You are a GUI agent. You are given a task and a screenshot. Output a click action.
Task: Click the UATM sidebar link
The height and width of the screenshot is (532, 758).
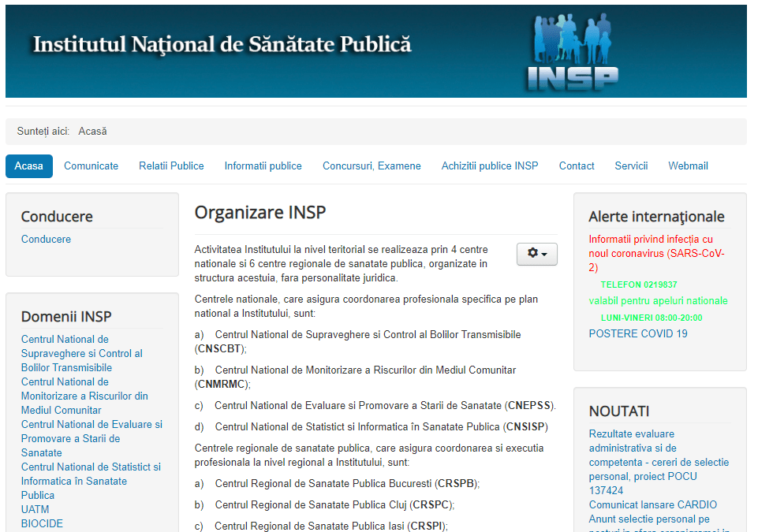point(35,509)
